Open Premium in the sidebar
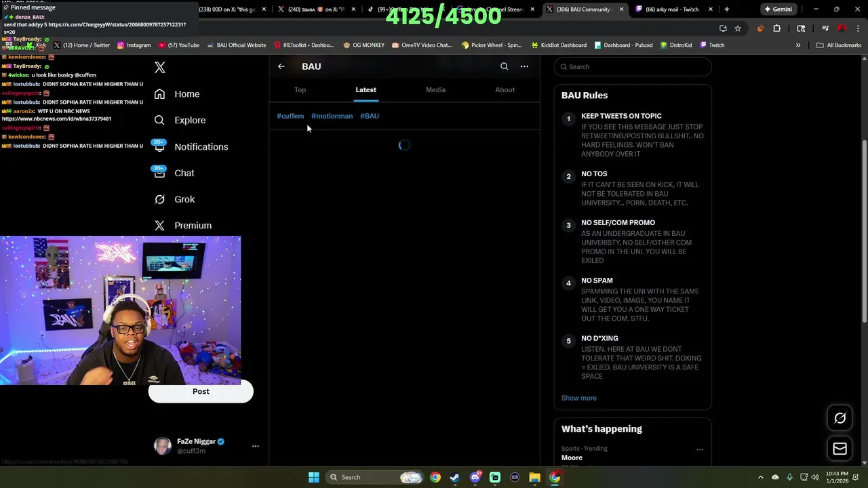This screenshot has height=488, width=868. coord(183,225)
